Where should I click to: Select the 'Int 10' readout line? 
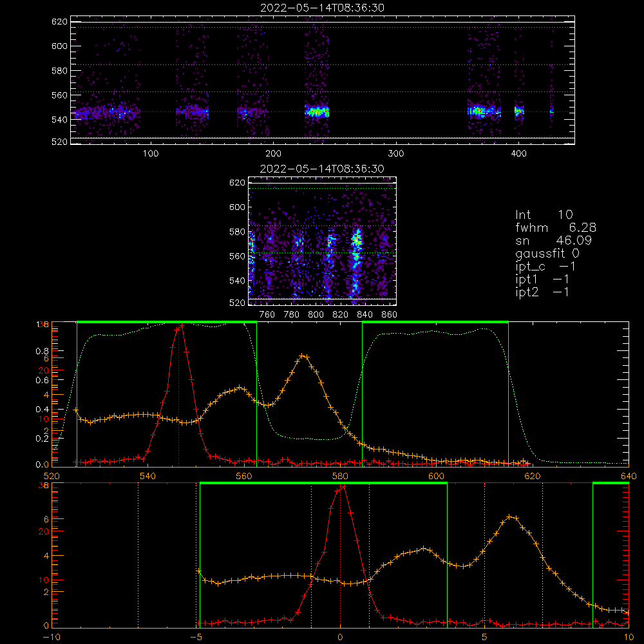(x=544, y=214)
